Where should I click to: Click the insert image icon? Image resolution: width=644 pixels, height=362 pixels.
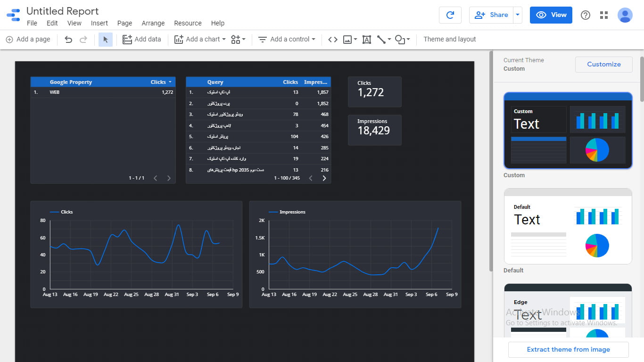pyautogui.click(x=347, y=40)
